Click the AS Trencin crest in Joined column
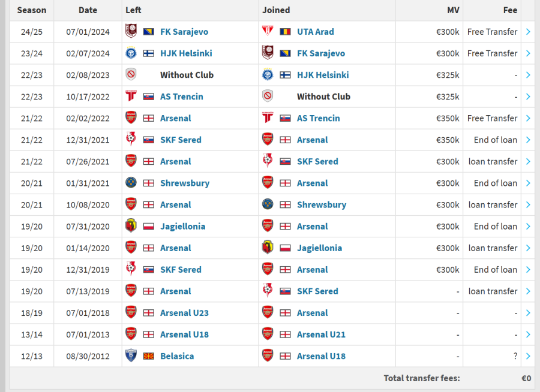This screenshot has width=540, height=392. 268,118
